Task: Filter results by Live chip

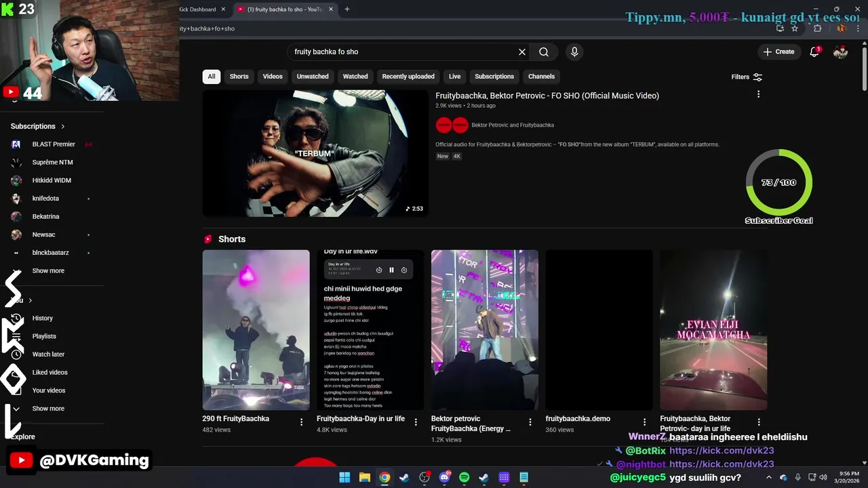Action: pyautogui.click(x=454, y=77)
